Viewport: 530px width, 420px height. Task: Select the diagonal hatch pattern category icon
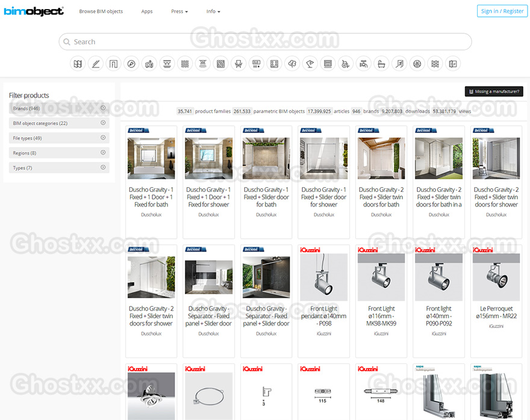point(220,64)
